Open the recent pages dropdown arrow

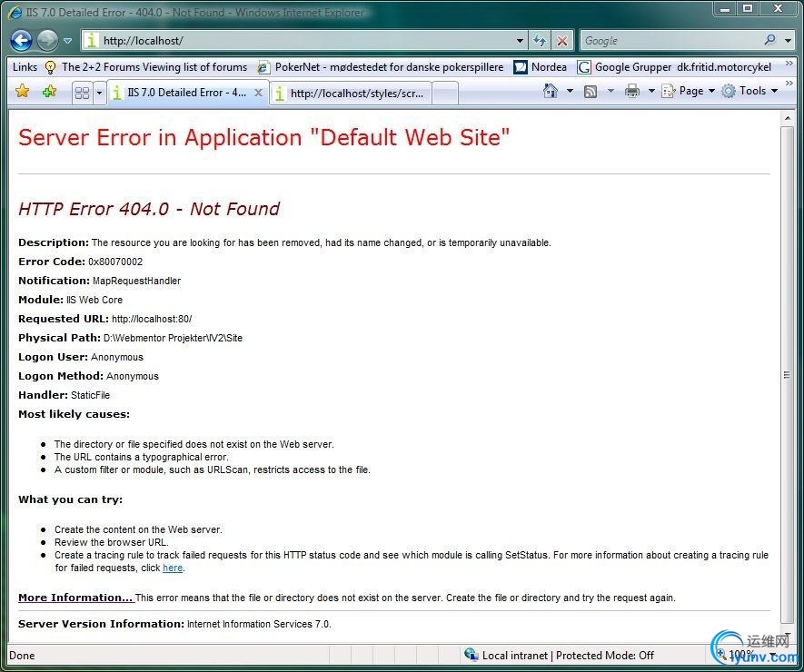[68, 41]
